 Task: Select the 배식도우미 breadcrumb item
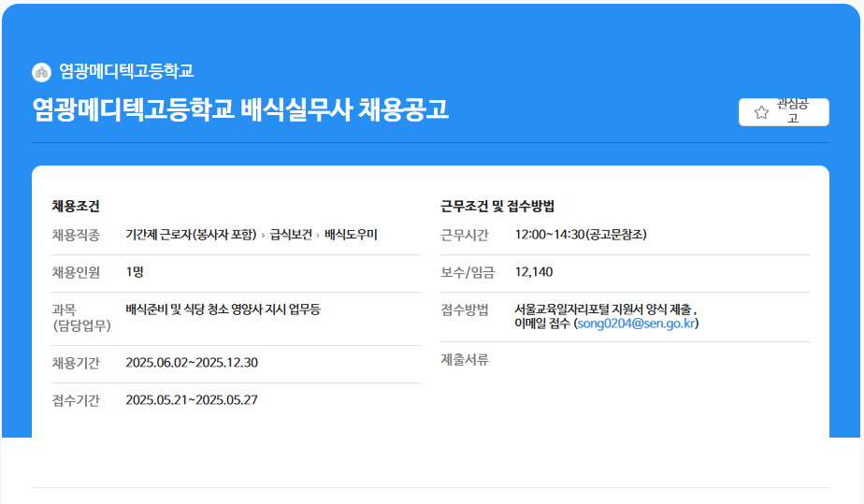pyautogui.click(x=351, y=235)
